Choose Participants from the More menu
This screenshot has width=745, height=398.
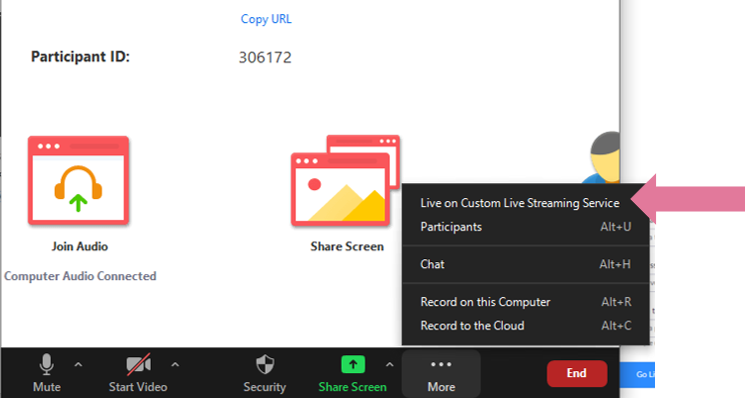pos(525,227)
